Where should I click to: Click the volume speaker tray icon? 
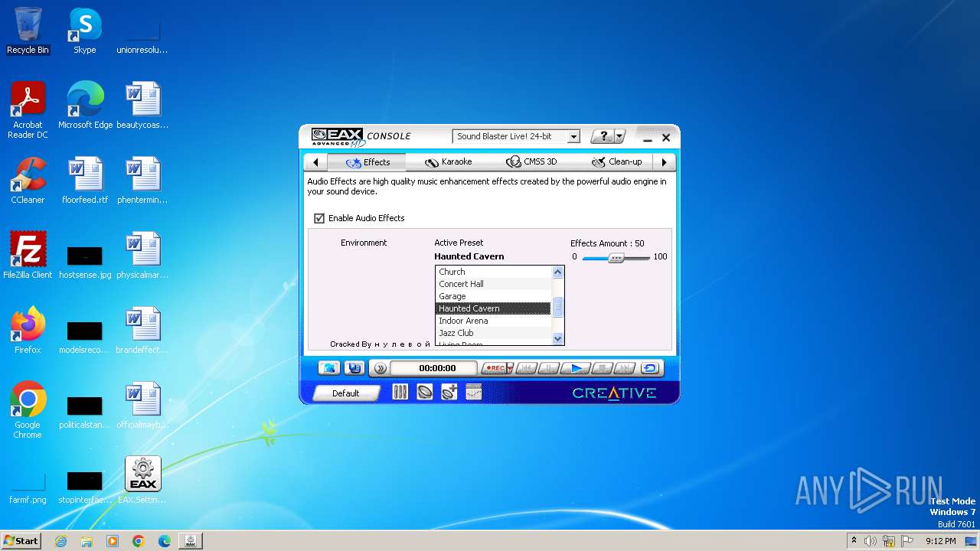871,541
